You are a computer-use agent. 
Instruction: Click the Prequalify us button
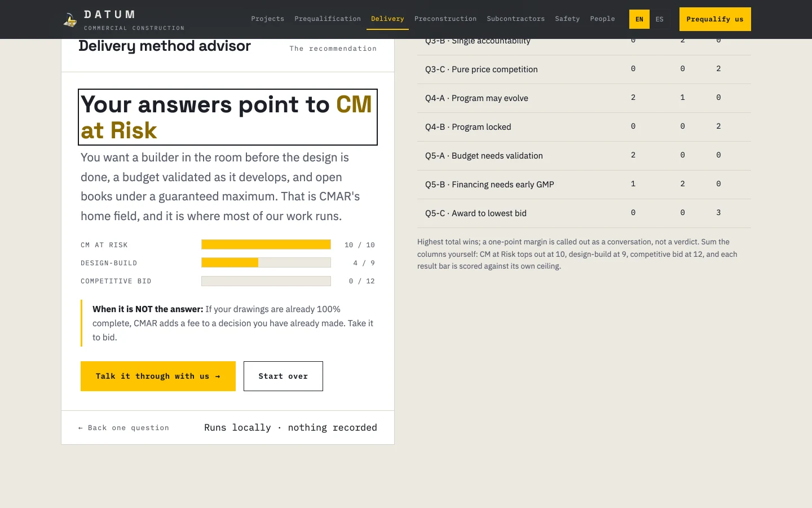715,19
